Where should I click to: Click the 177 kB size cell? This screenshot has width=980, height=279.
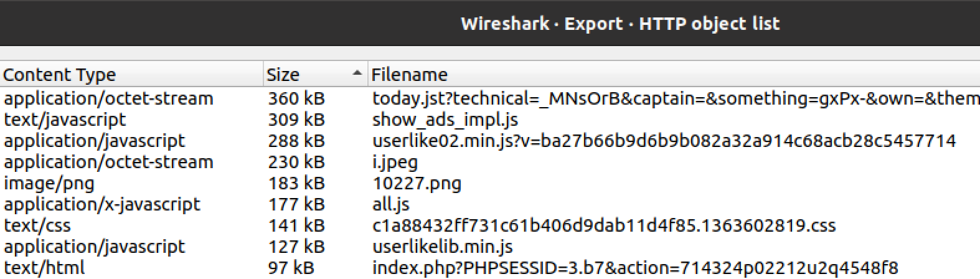click(x=296, y=204)
